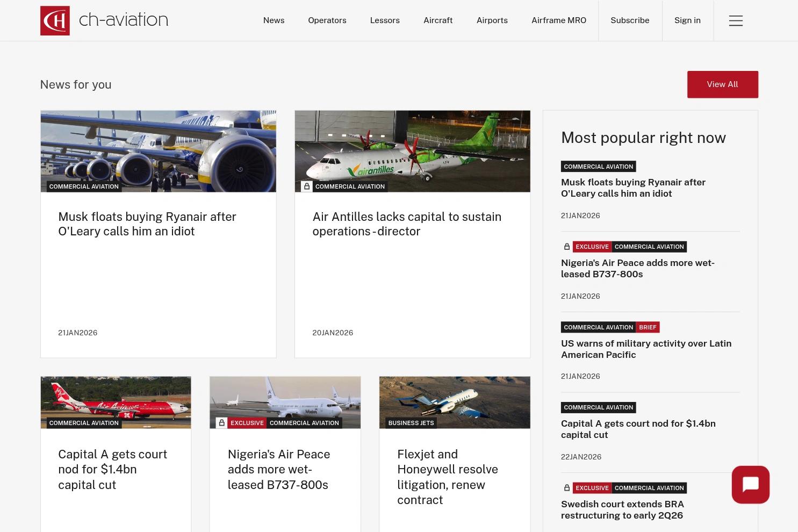This screenshot has height=532, width=798.
Task: Click the Subscribe link
Action: pyautogui.click(x=630, y=20)
